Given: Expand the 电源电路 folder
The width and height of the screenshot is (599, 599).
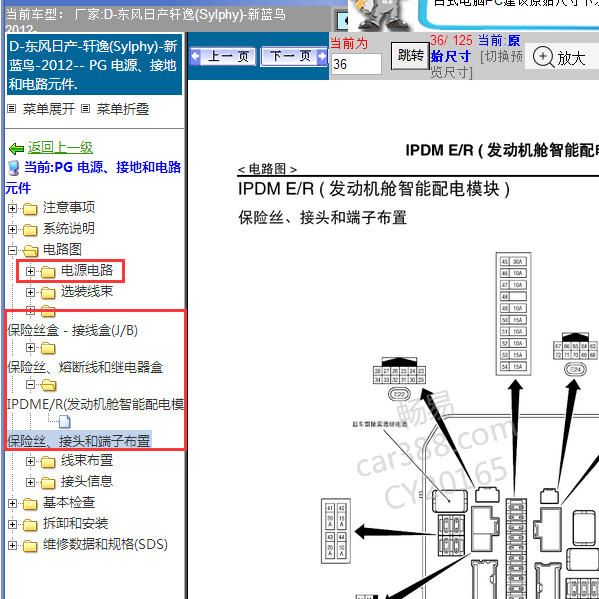Looking at the screenshot, I should coord(31,272).
